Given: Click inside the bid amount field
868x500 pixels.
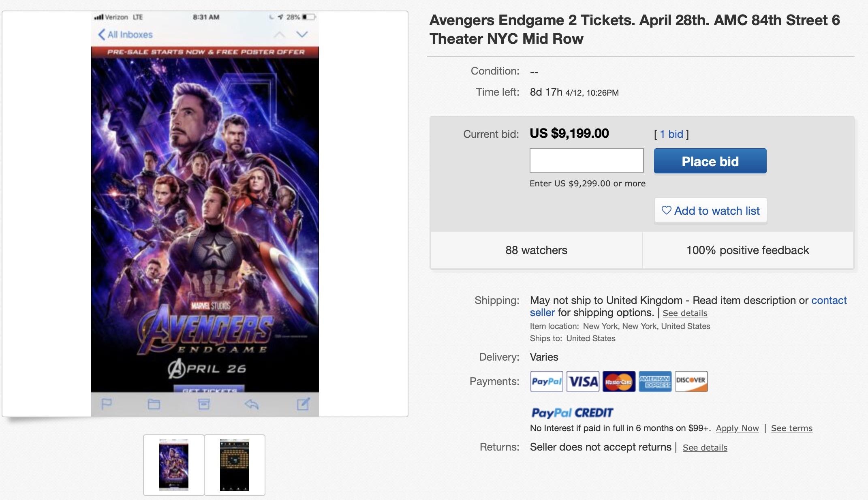Looking at the screenshot, I should click(x=586, y=160).
